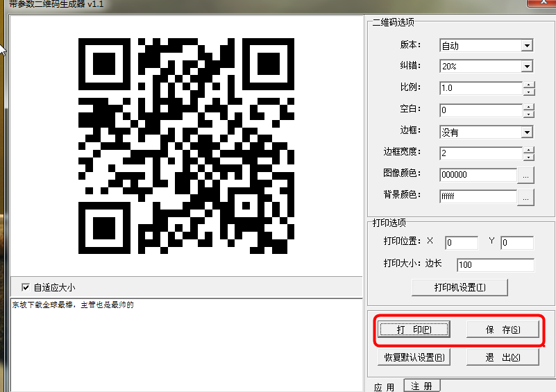
Task: Increase the 边框宽度 border width
Action: click(529, 150)
